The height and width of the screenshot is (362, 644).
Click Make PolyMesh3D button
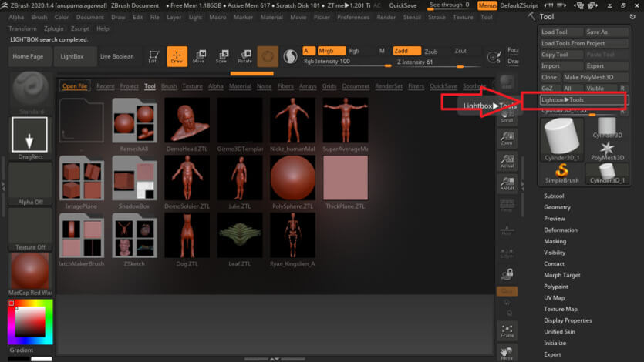point(595,77)
